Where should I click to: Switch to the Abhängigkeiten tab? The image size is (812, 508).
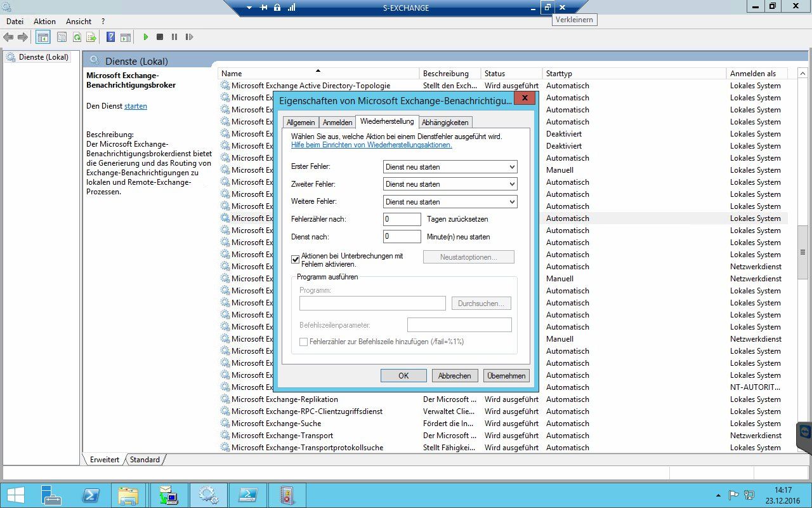pyautogui.click(x=445, y=123)
